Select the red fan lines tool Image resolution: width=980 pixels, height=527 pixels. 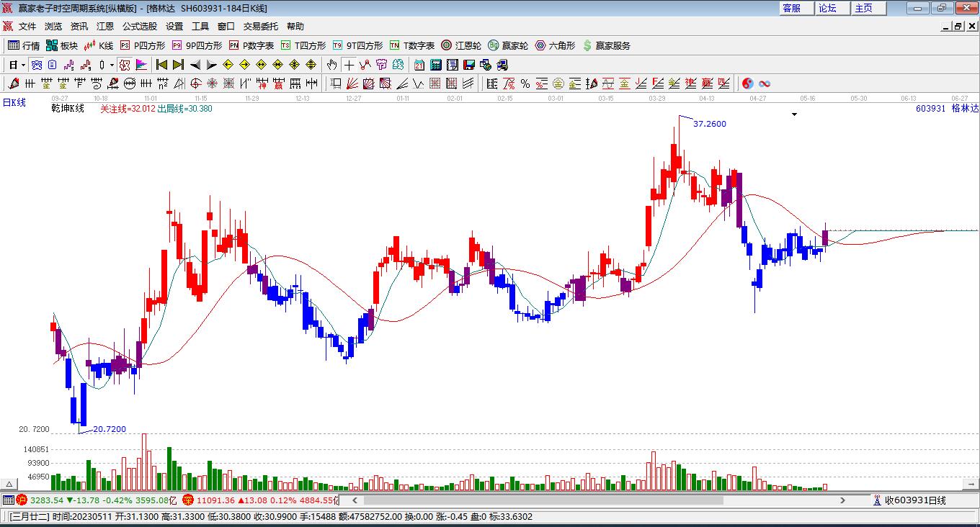[352, 84]
